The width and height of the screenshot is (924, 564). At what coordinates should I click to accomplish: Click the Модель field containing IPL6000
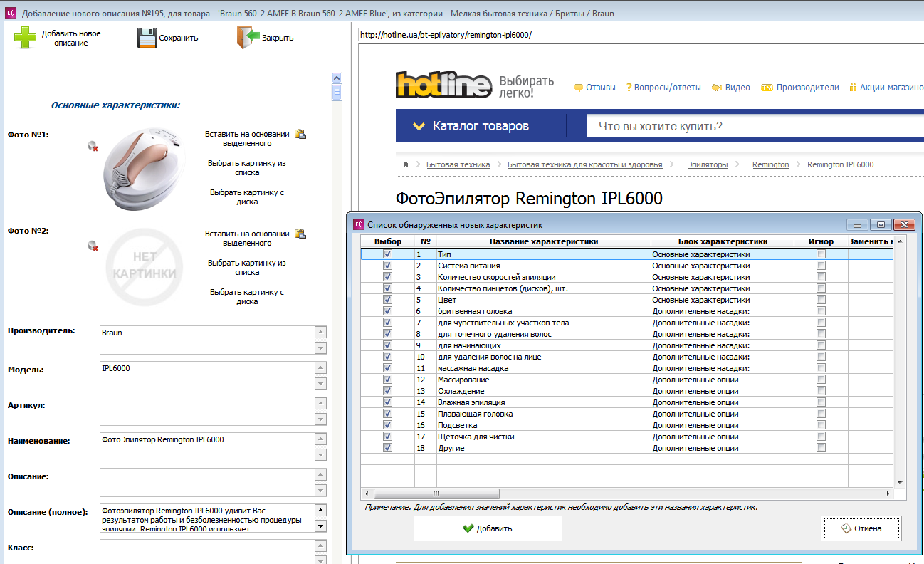207,376
